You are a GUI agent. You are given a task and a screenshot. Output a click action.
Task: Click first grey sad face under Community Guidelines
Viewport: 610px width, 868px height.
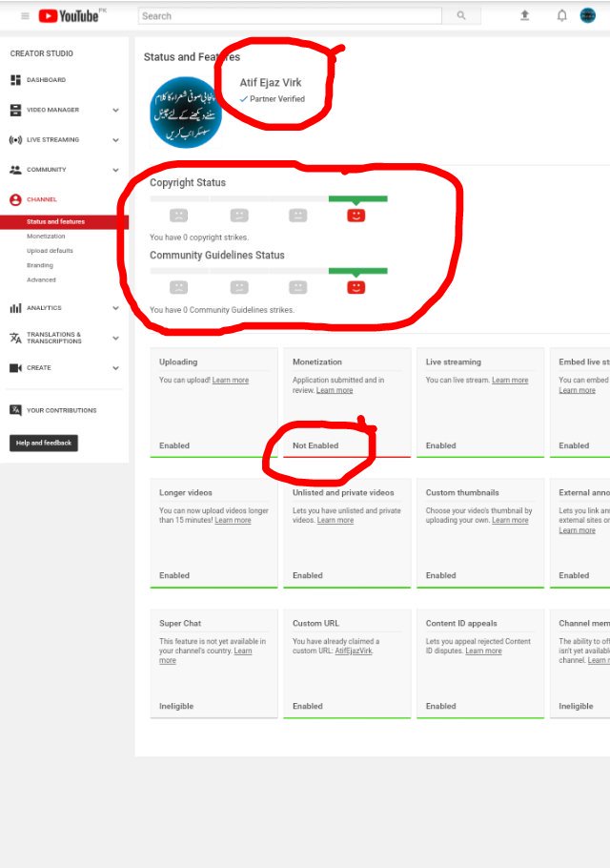click(x=178, y=287)
